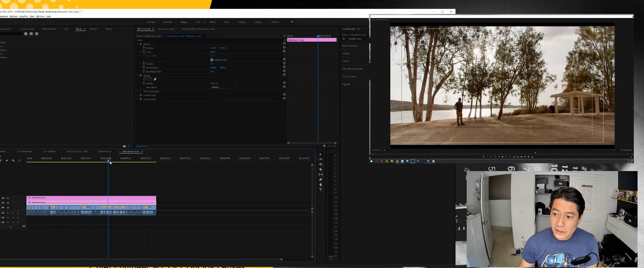
Task: Select the Hand tool
Action: [320, 185]
